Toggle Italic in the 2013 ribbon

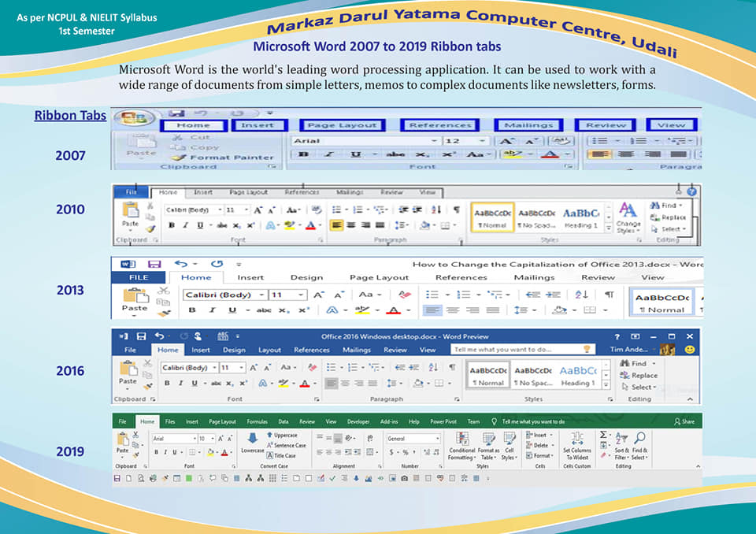pyautogui.click(x=212, y=310)
